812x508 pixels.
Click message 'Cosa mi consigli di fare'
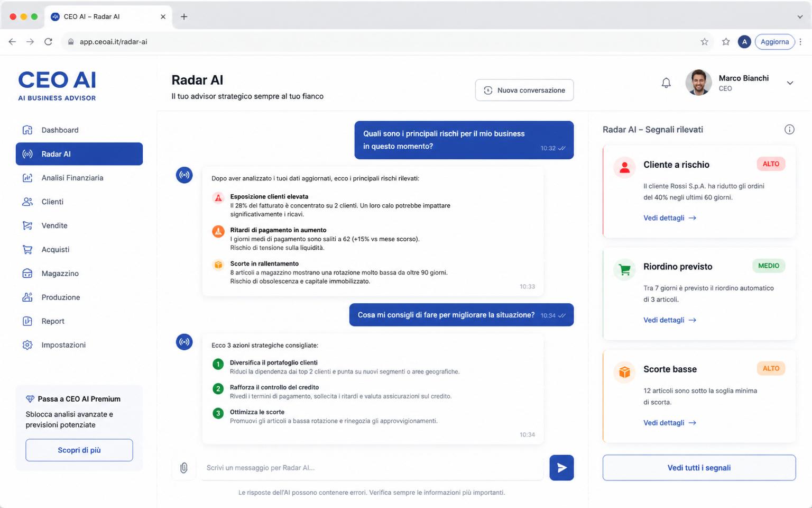461,315
